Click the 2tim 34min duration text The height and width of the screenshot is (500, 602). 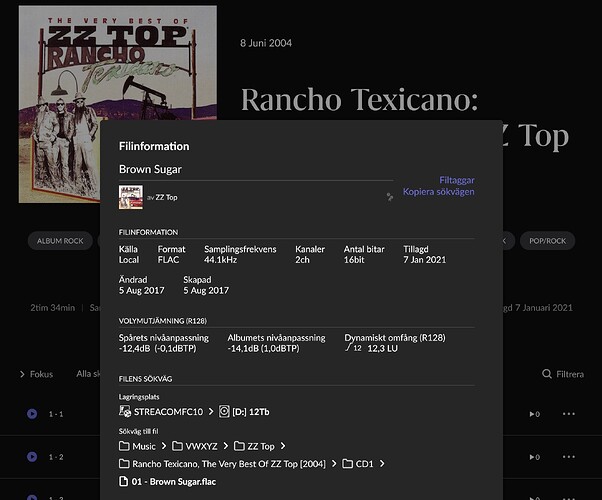point(53,308)
